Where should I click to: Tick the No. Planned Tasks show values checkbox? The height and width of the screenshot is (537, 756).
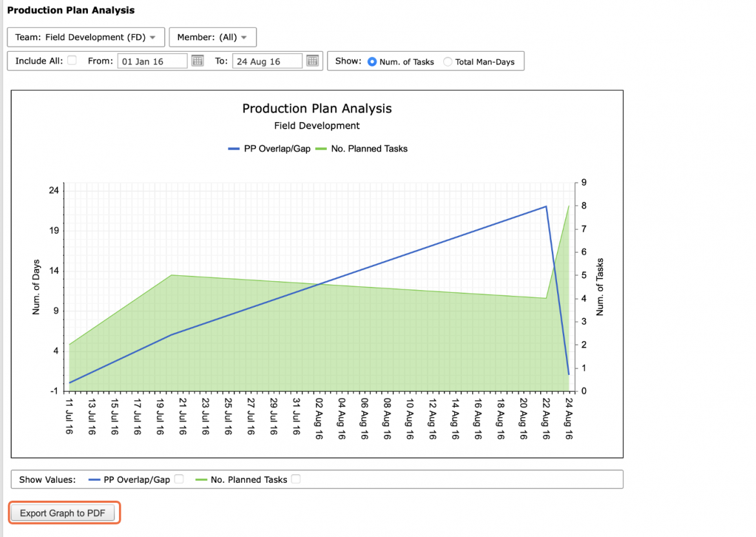(x=296, y=479)
